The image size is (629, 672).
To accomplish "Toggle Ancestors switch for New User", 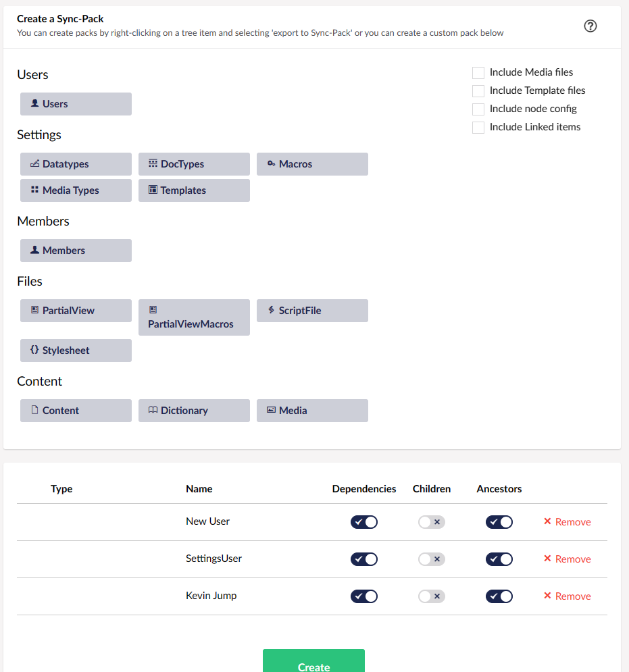I will [x=499, y=522].
